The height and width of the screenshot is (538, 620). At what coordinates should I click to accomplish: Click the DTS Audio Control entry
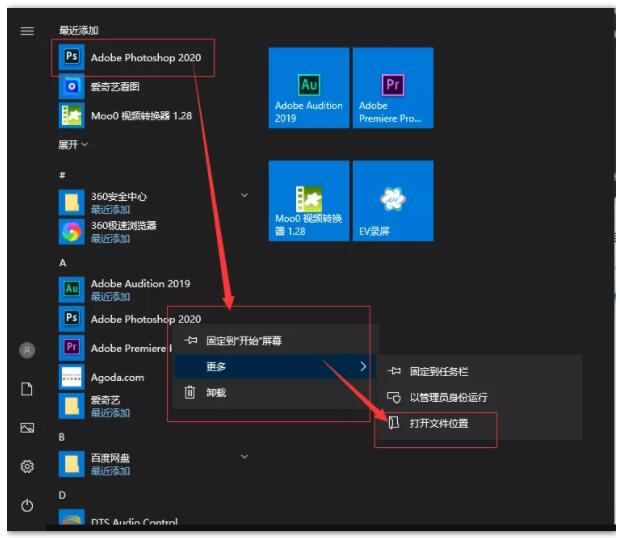134,523
